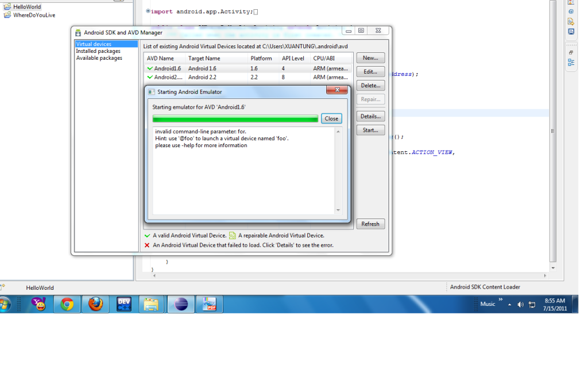
Task: Click the green check icon beside Android1.6
Action: (x=150, y=68)
